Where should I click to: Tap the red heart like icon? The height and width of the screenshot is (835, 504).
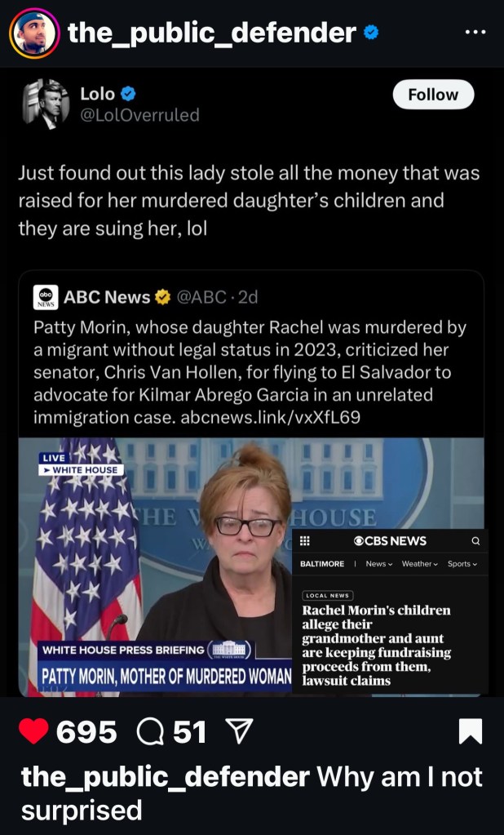[33, 731]
